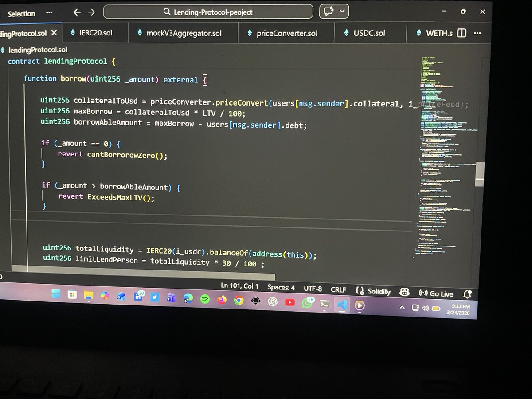Start the Go Live server

pyautogui.click(x=436, y=293)
